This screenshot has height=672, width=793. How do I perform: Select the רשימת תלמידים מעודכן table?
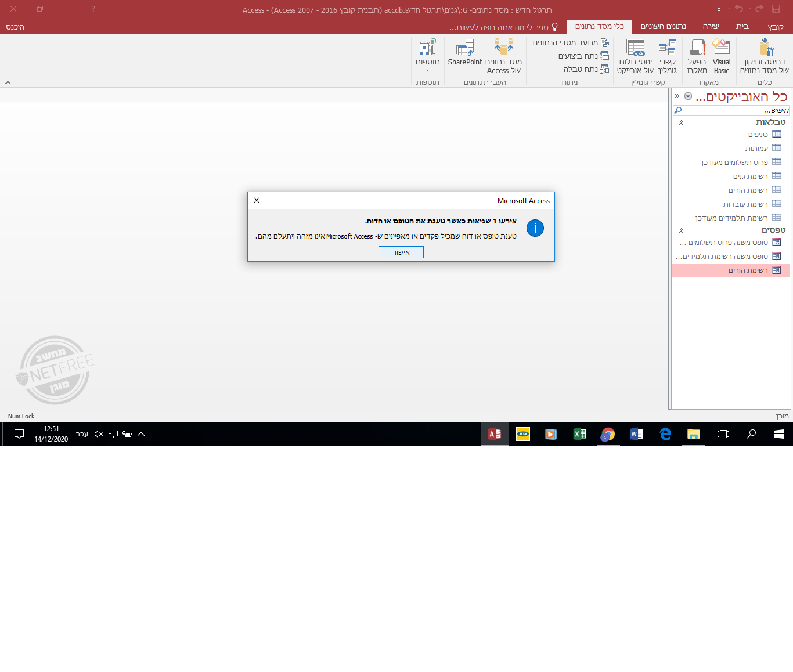click(x=731, y=218)
